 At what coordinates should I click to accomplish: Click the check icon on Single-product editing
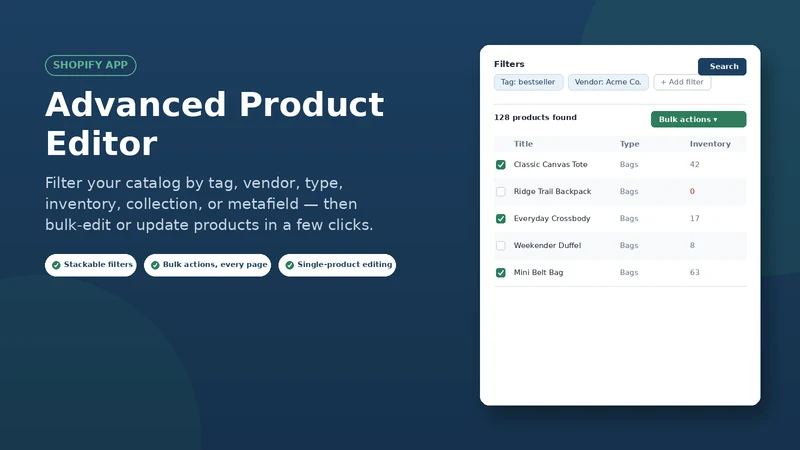coord(290,265)
